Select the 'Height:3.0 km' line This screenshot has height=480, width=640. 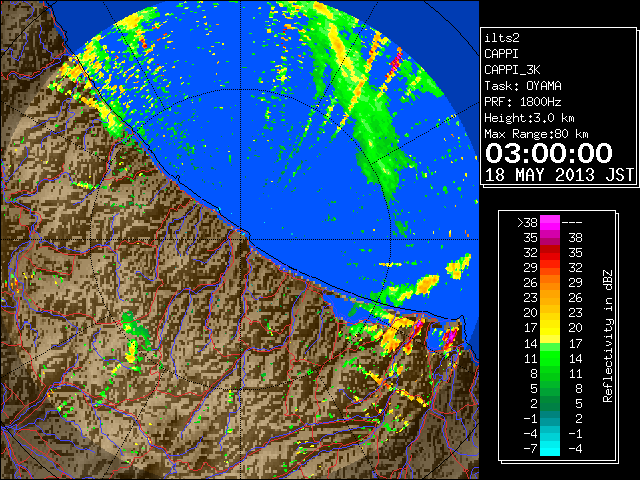tap(529, 118)
